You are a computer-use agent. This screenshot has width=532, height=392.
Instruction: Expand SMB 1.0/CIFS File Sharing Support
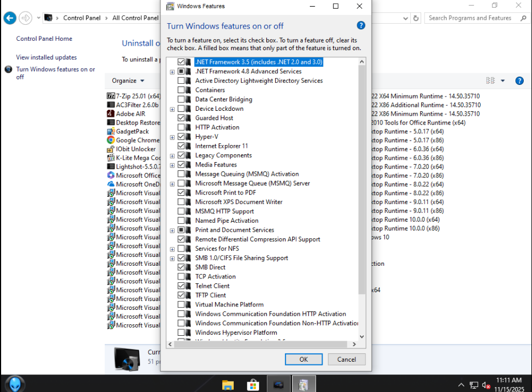(x=173, y=259)
